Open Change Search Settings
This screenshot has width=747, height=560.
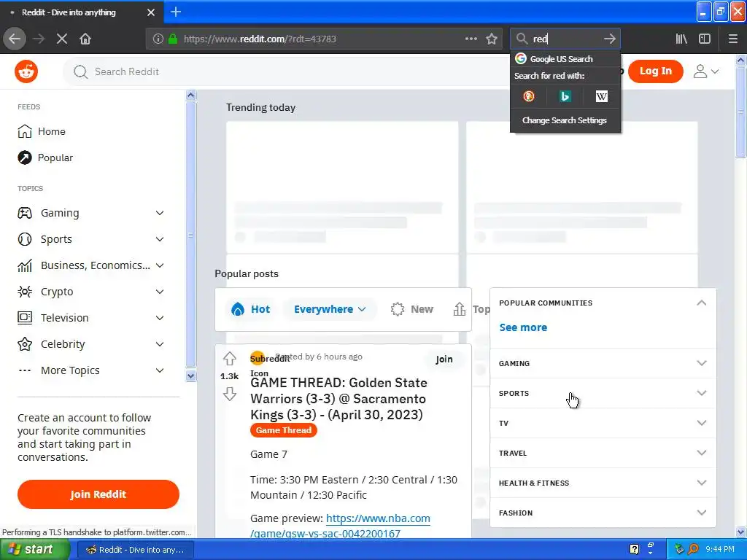tap(565, 120)
